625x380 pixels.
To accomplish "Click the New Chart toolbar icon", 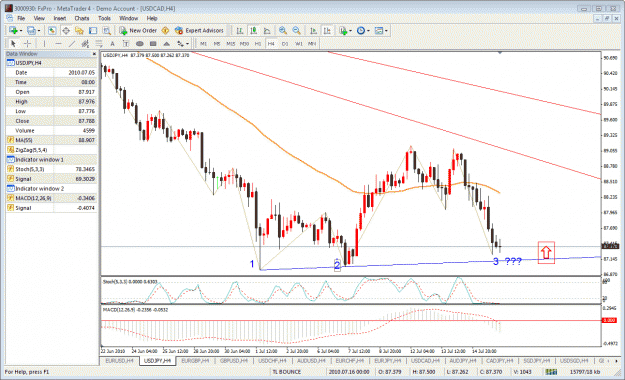I will point(13,30).
